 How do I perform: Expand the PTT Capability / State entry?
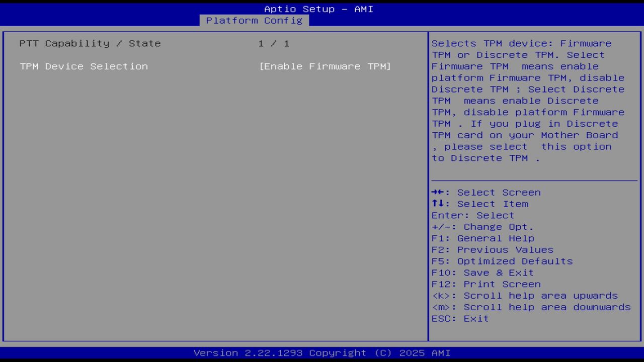90,43
